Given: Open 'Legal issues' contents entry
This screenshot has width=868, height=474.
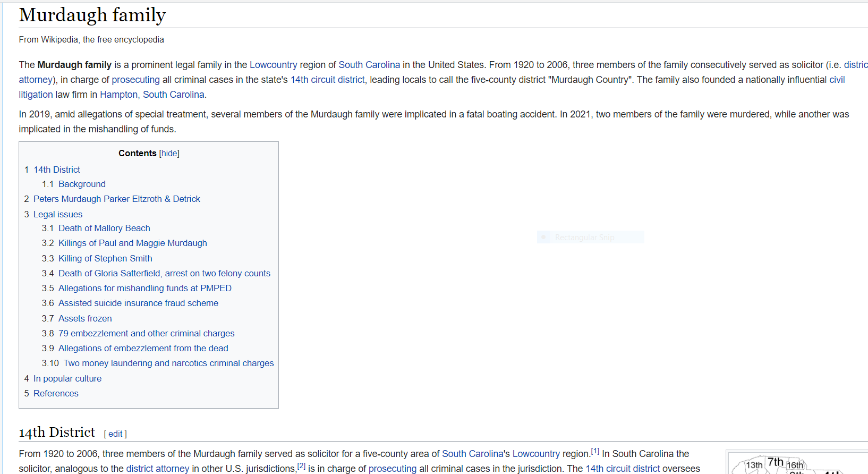Looking at the screenshot, I should [x=58, y=214].
